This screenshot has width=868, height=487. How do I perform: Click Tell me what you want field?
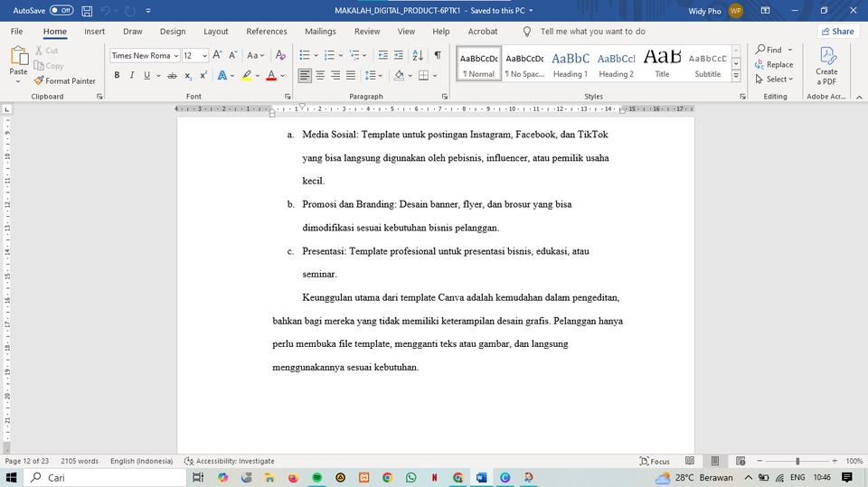592,32
